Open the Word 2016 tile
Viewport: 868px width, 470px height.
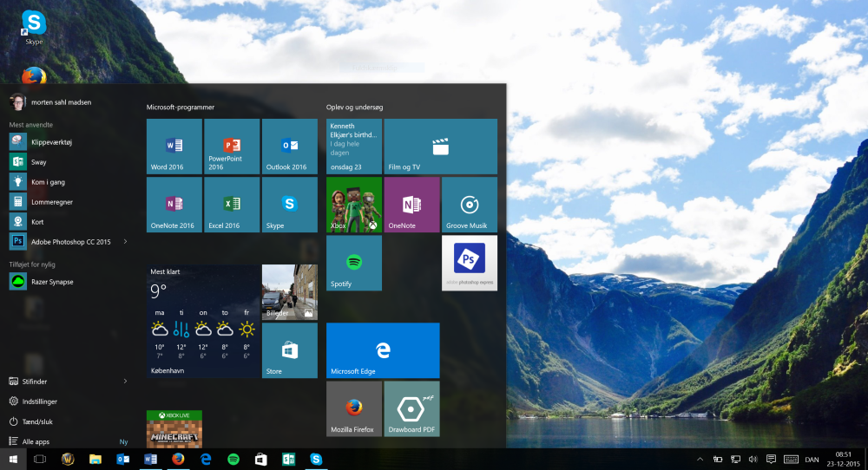coord(174,147)
